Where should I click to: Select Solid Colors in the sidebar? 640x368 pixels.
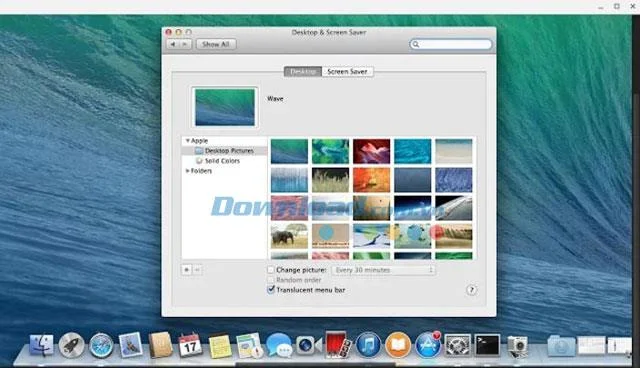click(224, 161)
